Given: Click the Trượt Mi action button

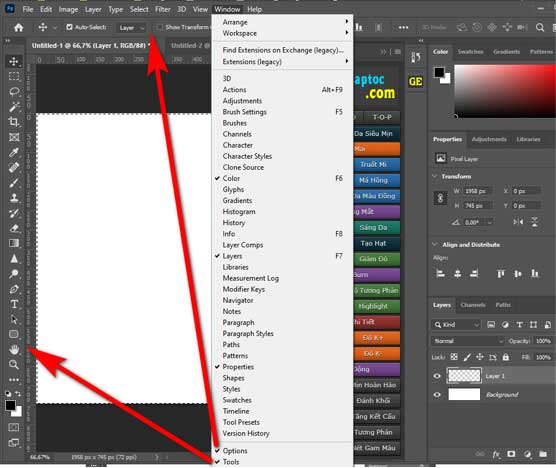Looking at the screenshot, I should pyautogui.click(x=377, y=165).
